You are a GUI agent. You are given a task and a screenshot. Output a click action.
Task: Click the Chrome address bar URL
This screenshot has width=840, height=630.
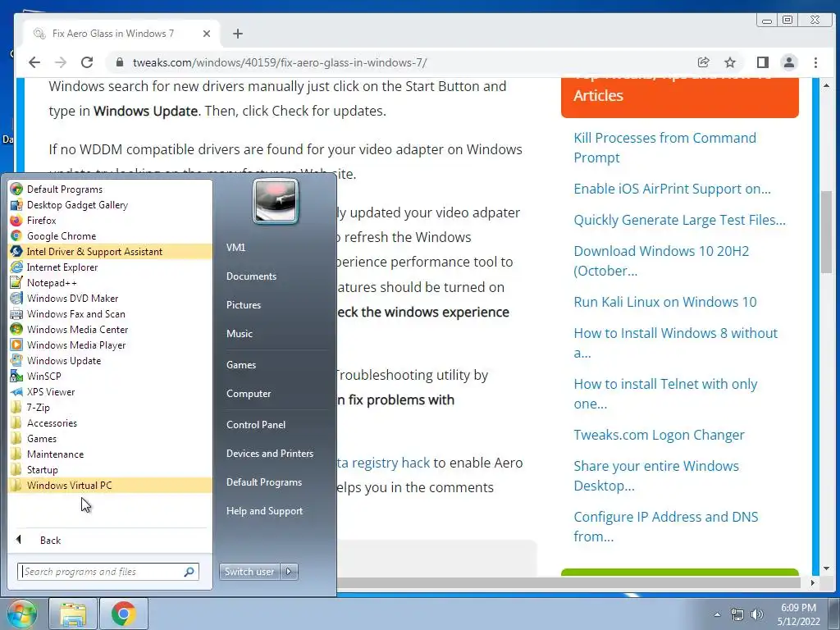280,62
